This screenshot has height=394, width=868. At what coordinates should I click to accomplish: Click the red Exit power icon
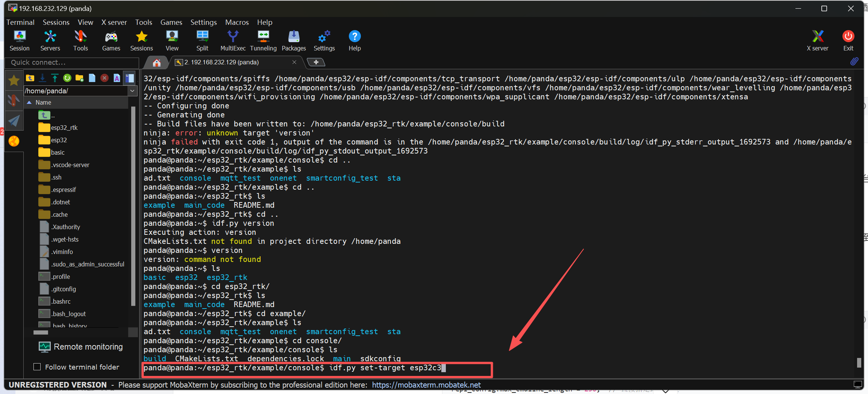[848, 41]
